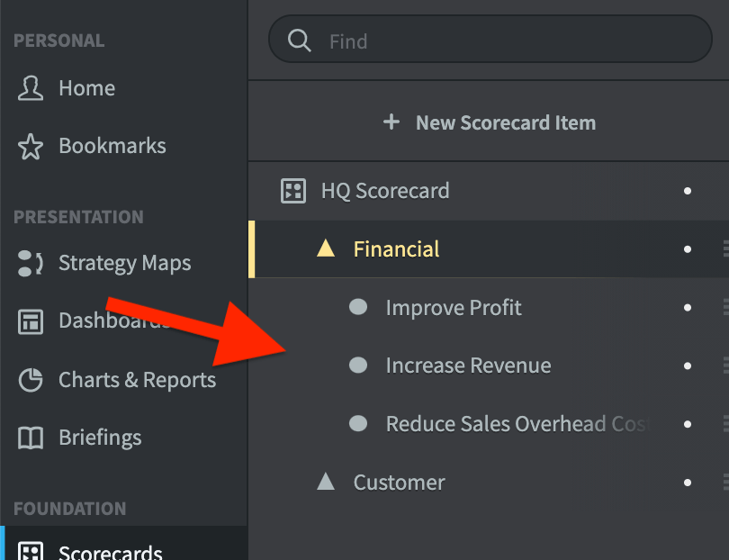Viewport: 729px width, 560px height.
Task: Select the Improve Profit objective
Action: click(454, 308)
